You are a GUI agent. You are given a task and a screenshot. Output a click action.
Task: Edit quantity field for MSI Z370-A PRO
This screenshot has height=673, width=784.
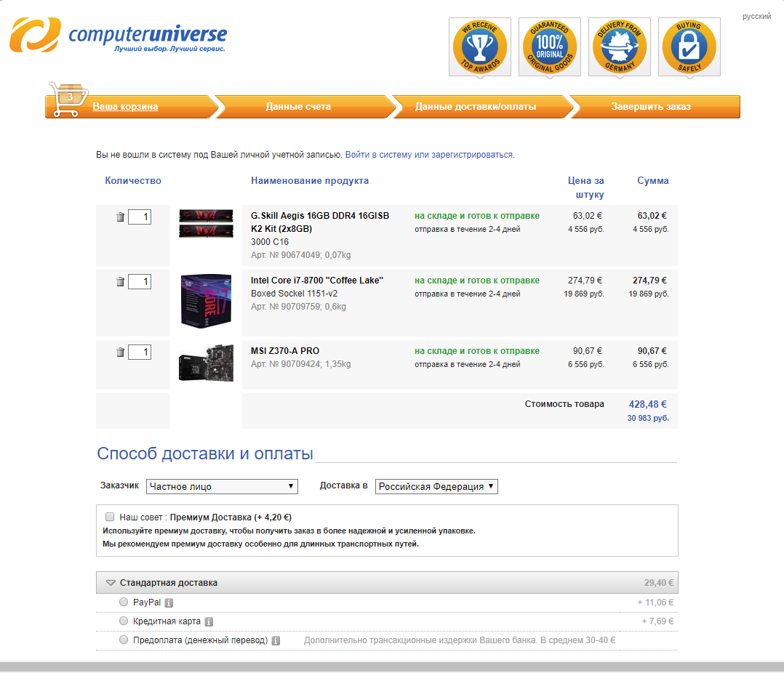[x=140, y=352]
